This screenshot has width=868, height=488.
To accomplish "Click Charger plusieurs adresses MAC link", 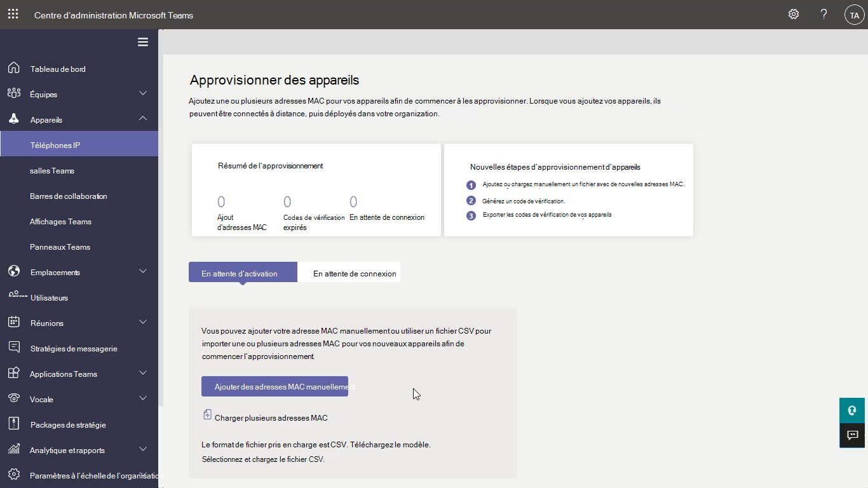I will 271,417.
